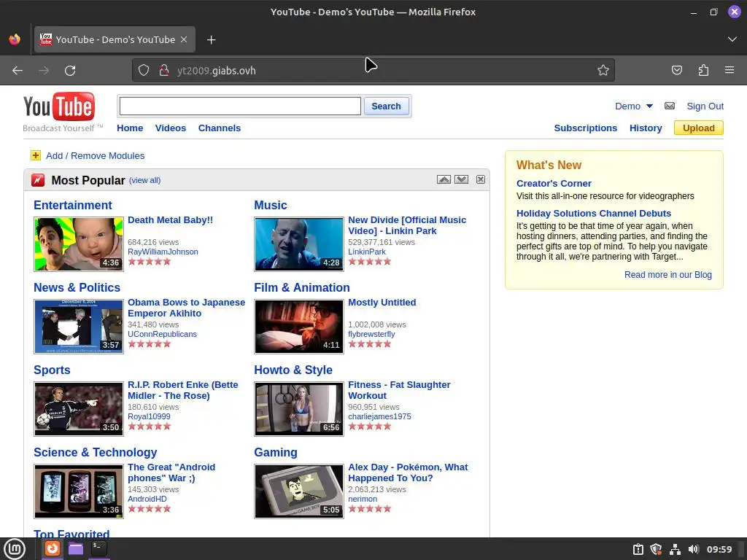The image size is (747, 560).
Task: Open the Film & Animation category
Action: click(302, 287)
